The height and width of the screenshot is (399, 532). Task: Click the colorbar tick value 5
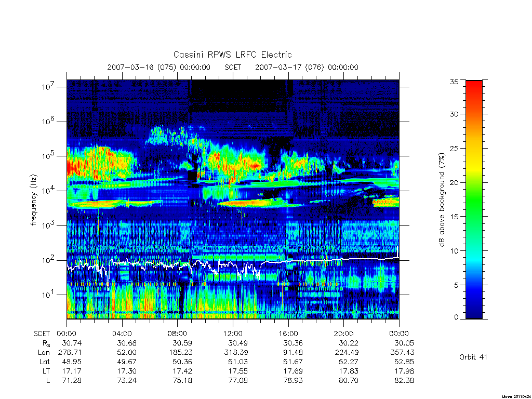(x=456, y=285)
